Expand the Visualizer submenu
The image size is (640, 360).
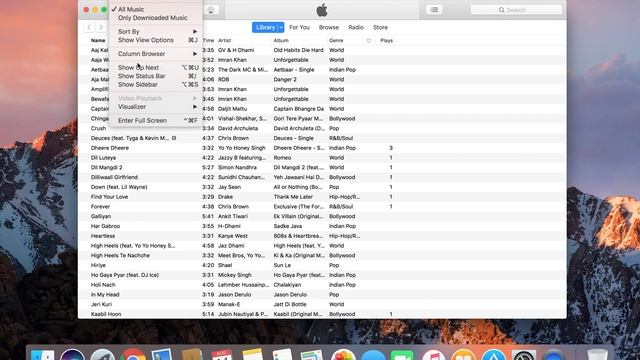[x=156, y=107]
